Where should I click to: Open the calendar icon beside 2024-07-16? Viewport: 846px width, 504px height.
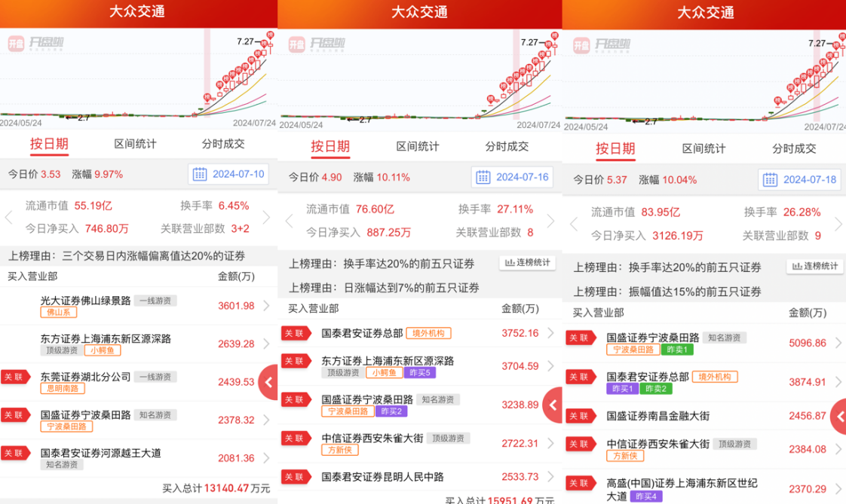pyautogui.click(x=483, y=177)
